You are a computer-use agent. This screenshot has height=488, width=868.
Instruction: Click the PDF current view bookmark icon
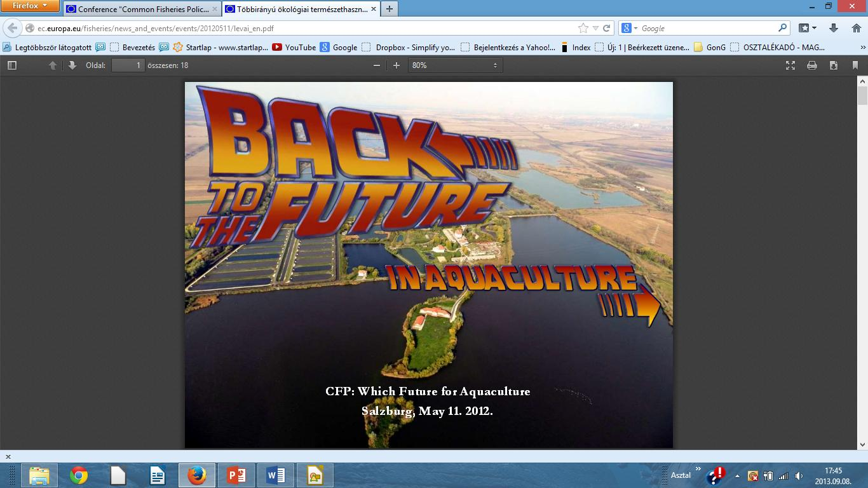coord(855,65)
